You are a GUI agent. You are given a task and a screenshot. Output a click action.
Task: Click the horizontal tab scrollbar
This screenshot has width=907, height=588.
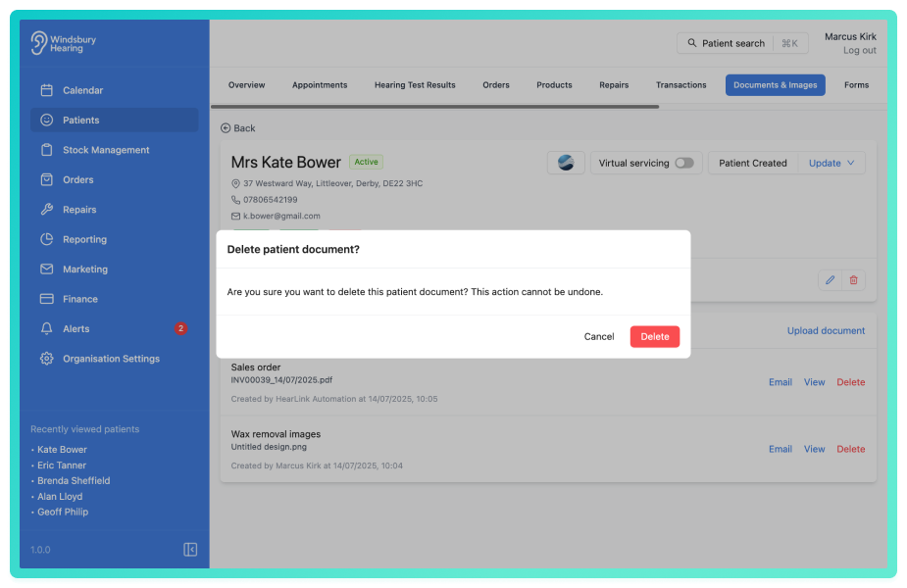435,107
